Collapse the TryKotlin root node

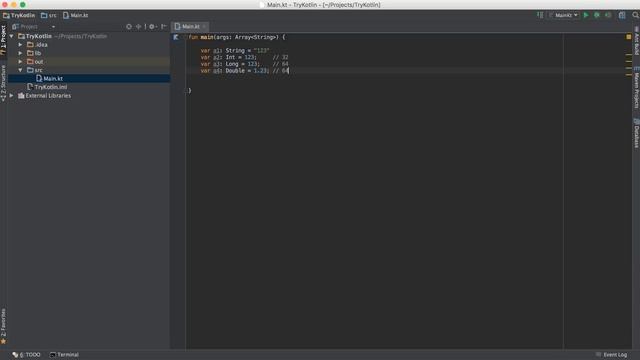point(12,36)
